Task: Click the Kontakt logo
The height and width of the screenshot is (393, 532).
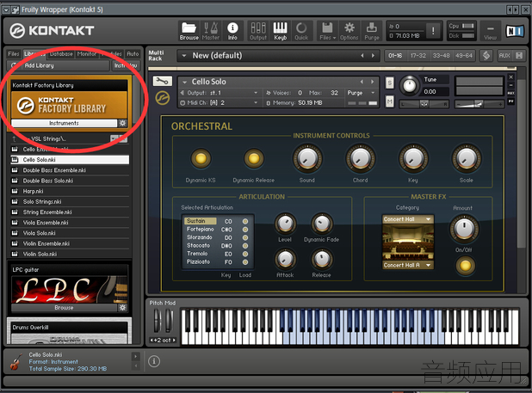Action: click(x=52, y=30)
